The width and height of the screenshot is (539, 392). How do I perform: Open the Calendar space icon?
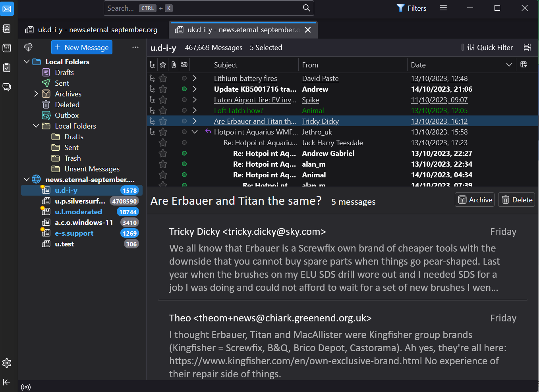(7, 48)
